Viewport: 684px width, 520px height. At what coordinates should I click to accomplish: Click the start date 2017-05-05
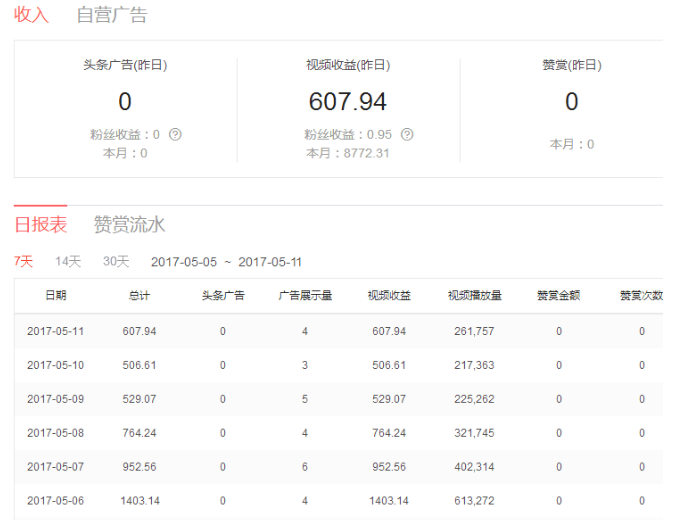coord(184,262)
